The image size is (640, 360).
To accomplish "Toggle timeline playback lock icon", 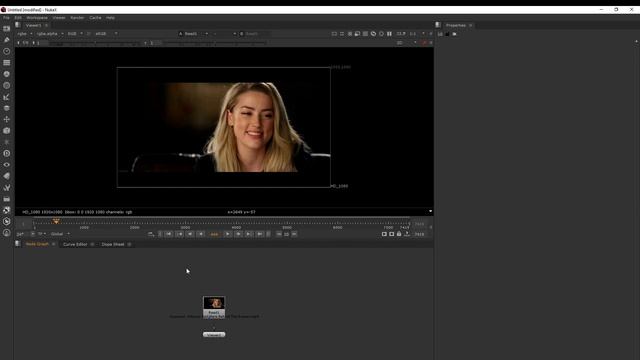I will 399,234.
